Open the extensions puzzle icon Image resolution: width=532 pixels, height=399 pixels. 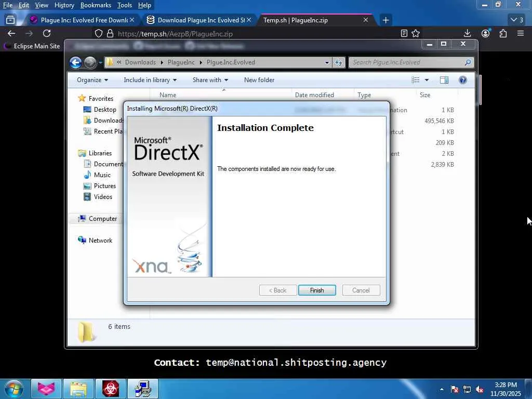503,33
